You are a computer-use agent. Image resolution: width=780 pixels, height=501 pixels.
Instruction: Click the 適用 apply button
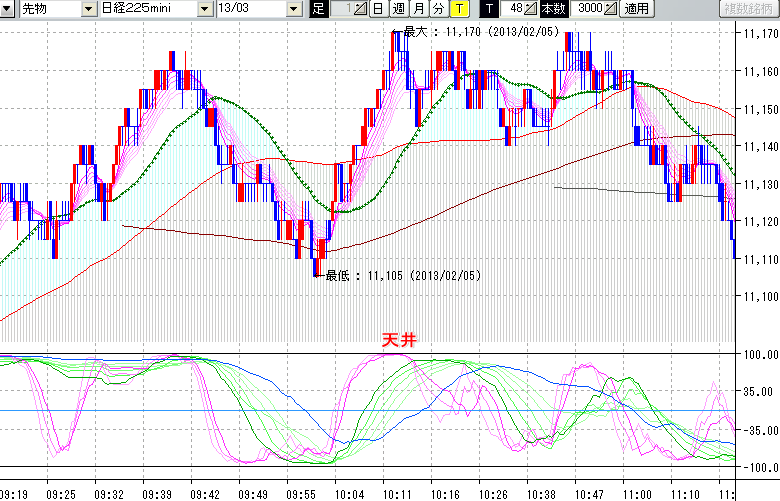tap(636, 9)
